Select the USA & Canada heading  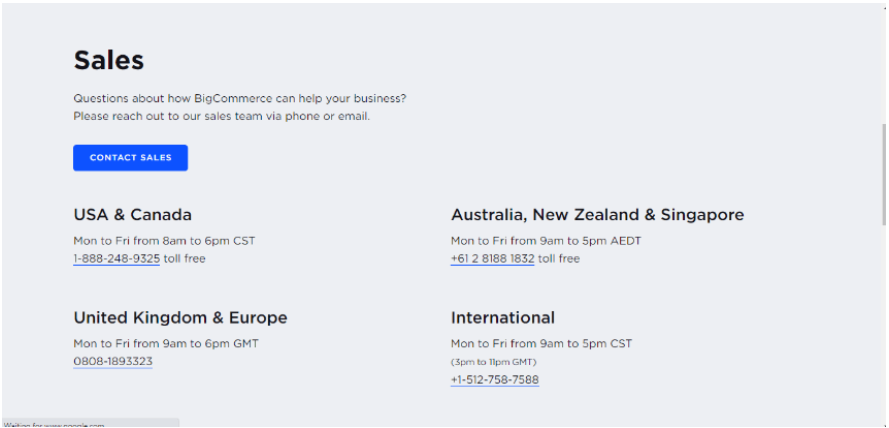pos(132,215)
